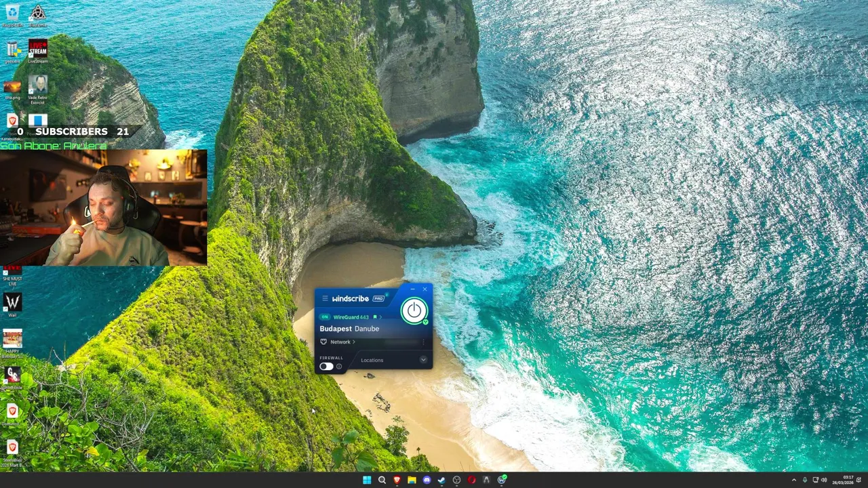The height and width of the screenshot is (488, 868).
Task: Click the Windows Start button
Action: click(367, 480)
